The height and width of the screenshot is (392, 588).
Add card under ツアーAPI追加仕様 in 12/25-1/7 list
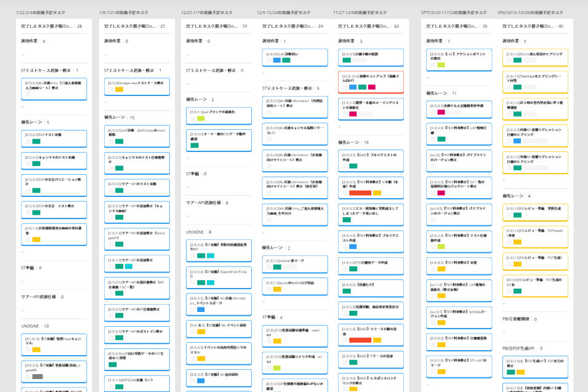tap(187, 216)
